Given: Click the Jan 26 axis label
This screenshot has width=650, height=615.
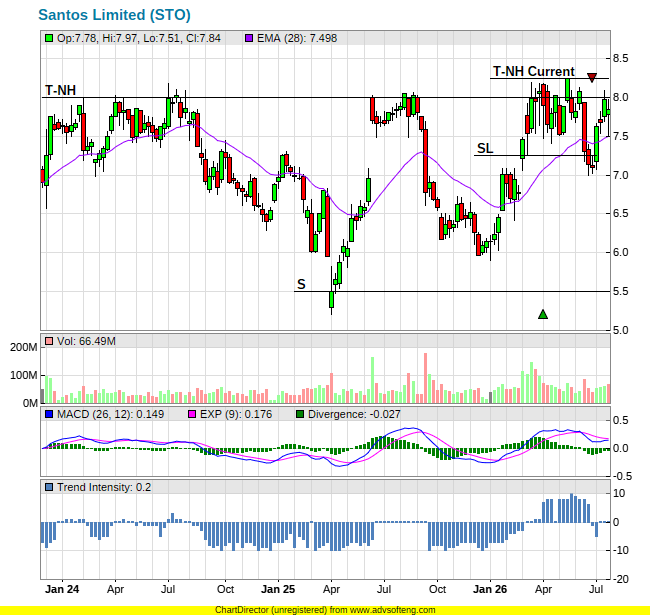Looking at the screenshot, I should [x=490, y=589].
